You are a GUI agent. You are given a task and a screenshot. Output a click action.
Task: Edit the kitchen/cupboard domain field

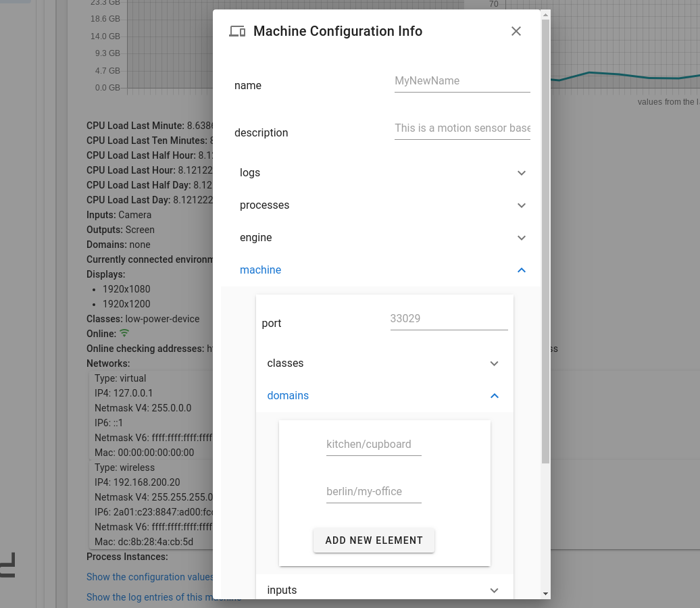[x=373, y=445]
